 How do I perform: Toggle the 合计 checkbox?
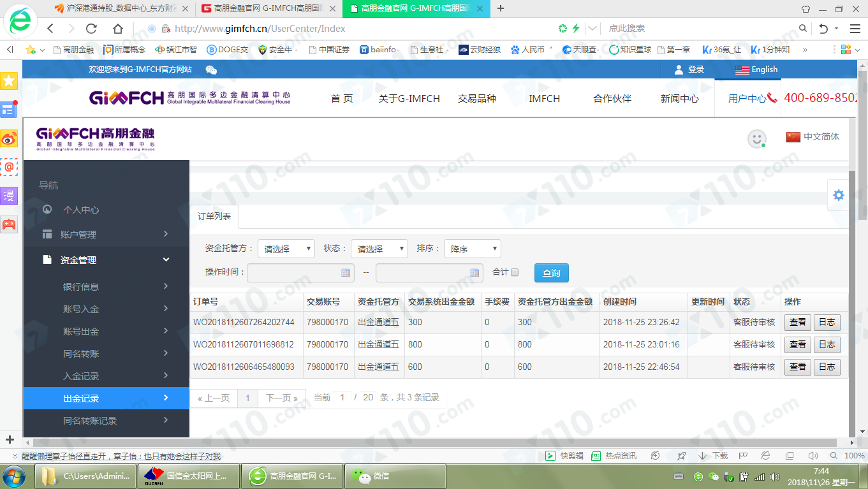coord(515,272)
